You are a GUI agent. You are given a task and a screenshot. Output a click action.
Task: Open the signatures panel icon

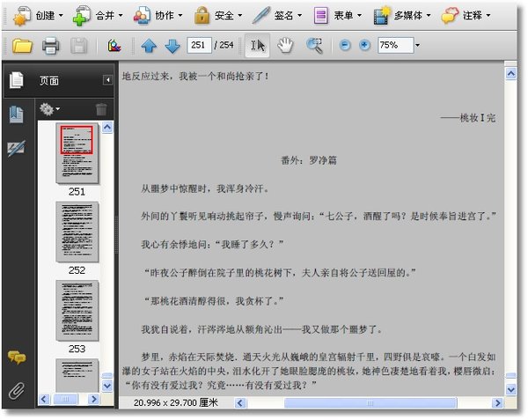coord(17,148)
